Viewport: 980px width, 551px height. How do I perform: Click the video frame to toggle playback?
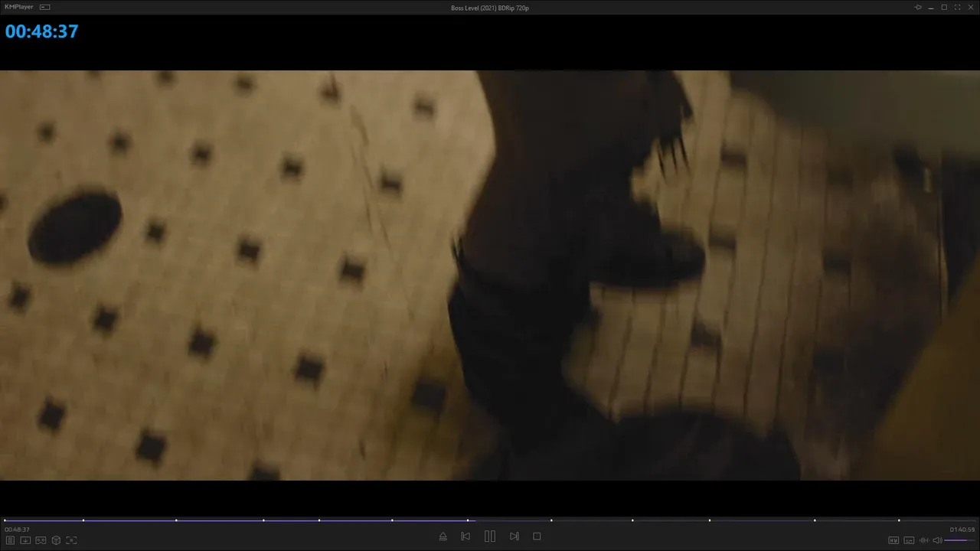tap(490, 275)
